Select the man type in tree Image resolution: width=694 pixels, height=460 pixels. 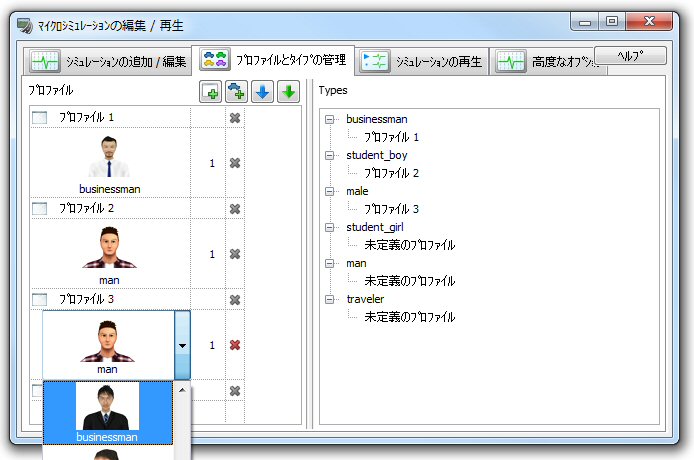(x=356, y=263)
